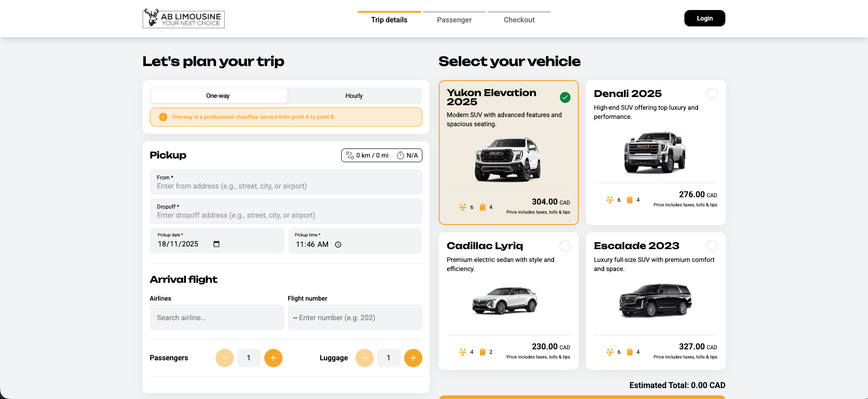Image resolution: width=868 pixels, height=399 pixels.
Task: Increase passengers with plus button
Action: [x=273, y=358]
